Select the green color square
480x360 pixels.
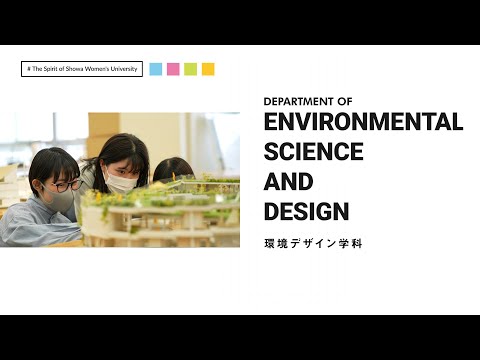191,69
